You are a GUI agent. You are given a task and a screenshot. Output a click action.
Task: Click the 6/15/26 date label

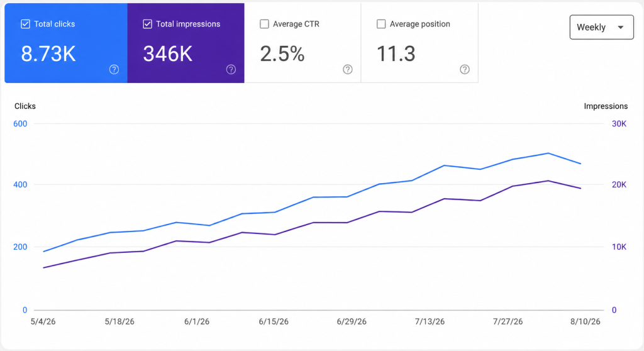pyautogui.click(x=274, y=321)
